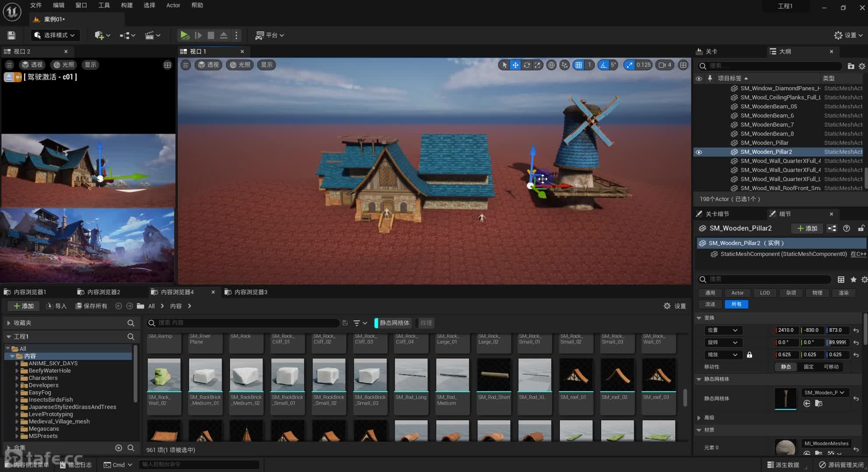Open the 文件 menu
Viewport: 868px width, 472px height.
(36, 5)
